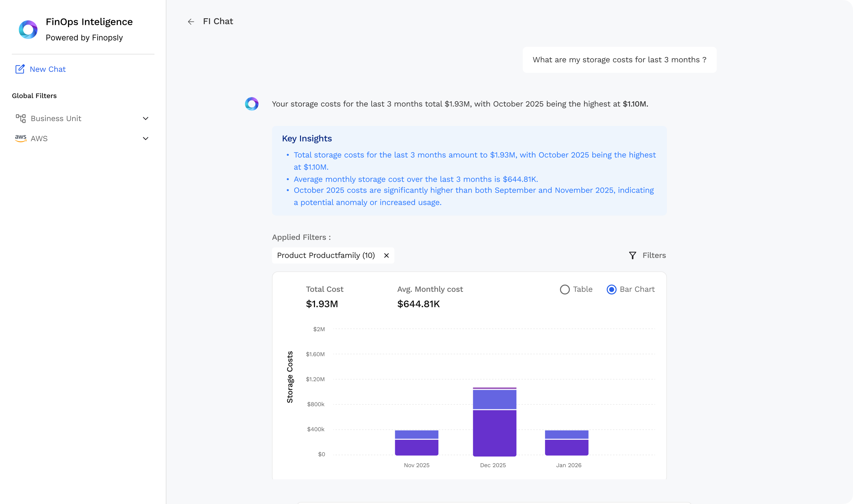Open the FI Chat tab

pos(218,21)
